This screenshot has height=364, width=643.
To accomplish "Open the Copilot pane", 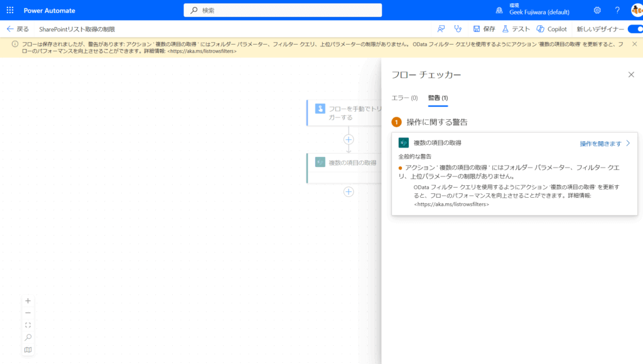I will pos(551,29).
